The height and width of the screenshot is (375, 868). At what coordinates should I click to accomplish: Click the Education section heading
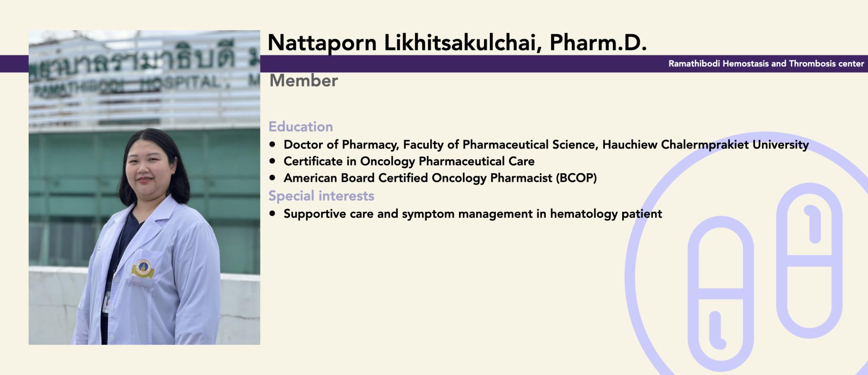pos(300,127)
